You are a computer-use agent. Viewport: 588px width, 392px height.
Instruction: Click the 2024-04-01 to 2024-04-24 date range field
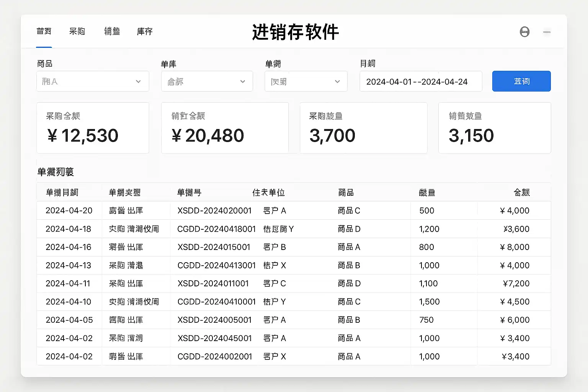click(x=420, y=82)
